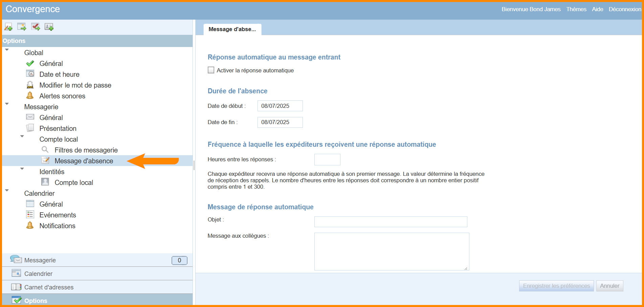
Task: Collapse the Messagerie options tree section
Action: click(7, 104)
